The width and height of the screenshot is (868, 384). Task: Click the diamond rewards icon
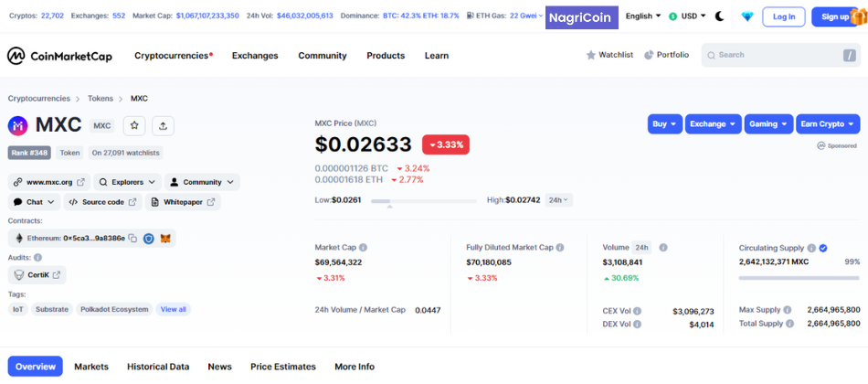747,16
